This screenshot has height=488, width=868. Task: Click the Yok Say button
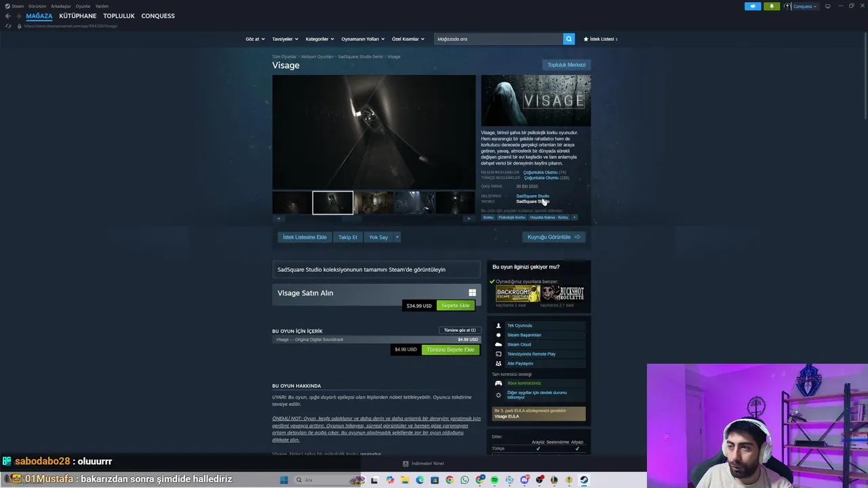378,237
